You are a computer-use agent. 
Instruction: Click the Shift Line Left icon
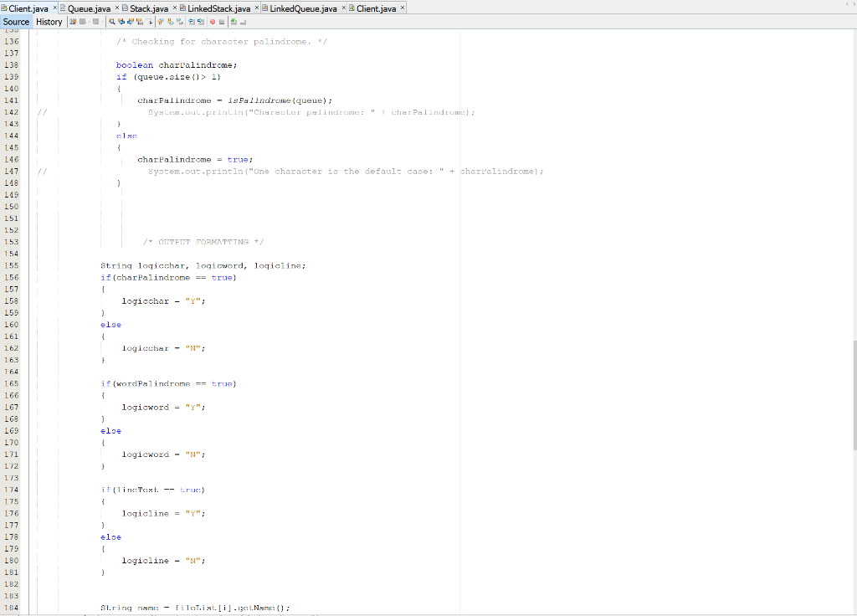point(192,22)
